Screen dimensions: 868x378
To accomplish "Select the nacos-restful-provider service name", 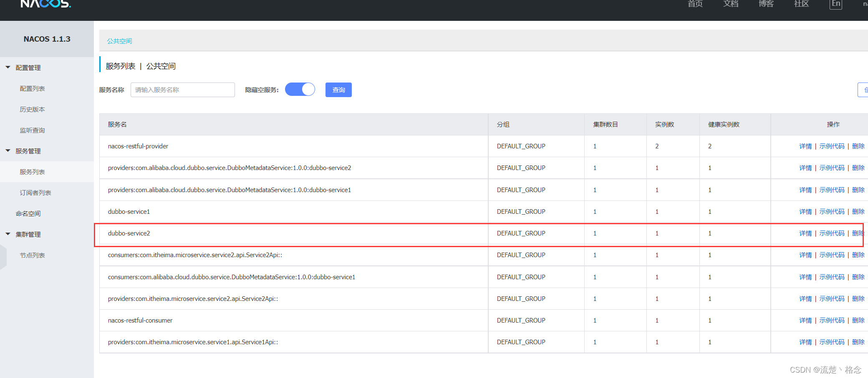I will [x=138, y=146].
